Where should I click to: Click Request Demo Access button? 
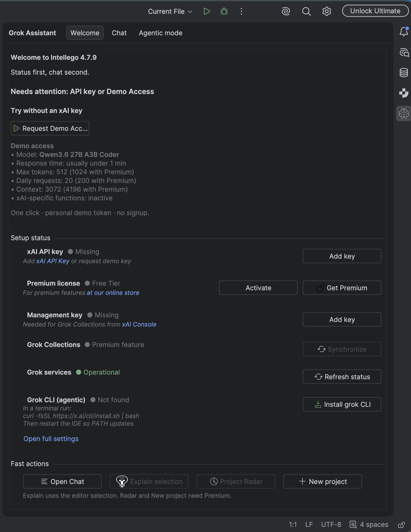pos(50,128)
